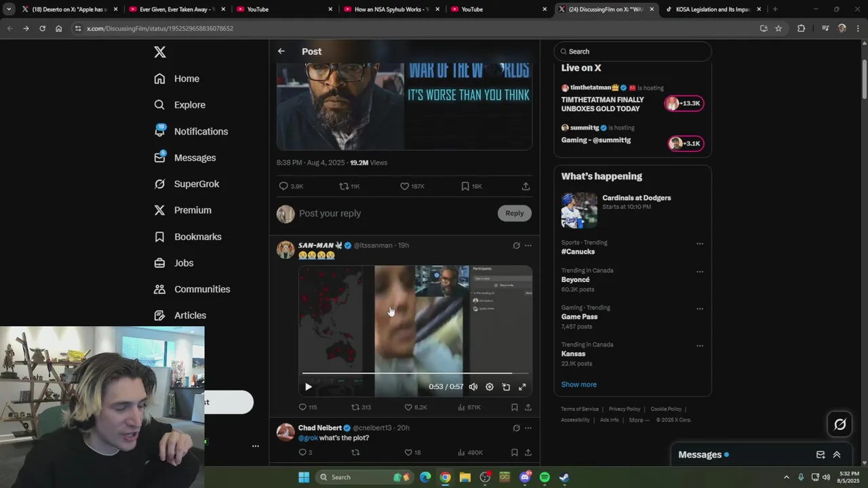This screenshot has width=868, height=488.
Task: Mute the video volume icon
Action: coord(473,387)
